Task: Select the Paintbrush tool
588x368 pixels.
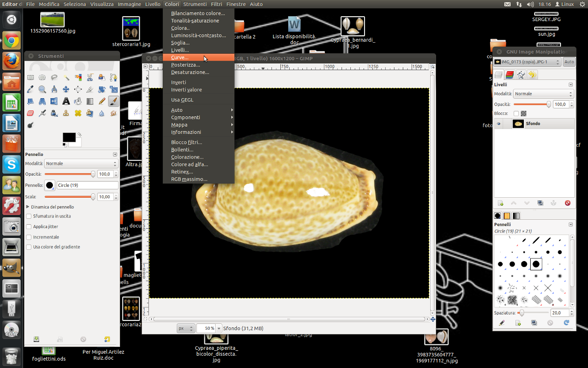Action: pos(114,102)
